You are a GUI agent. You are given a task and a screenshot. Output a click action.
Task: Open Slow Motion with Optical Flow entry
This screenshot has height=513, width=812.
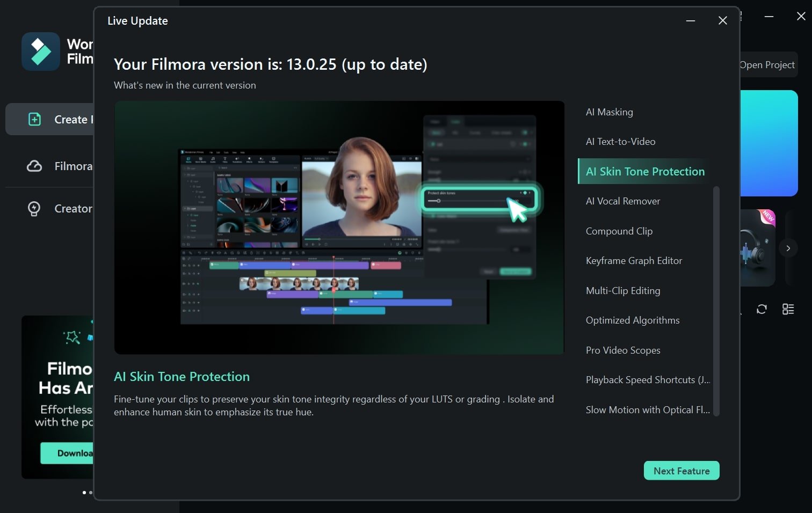coord(647,410)
